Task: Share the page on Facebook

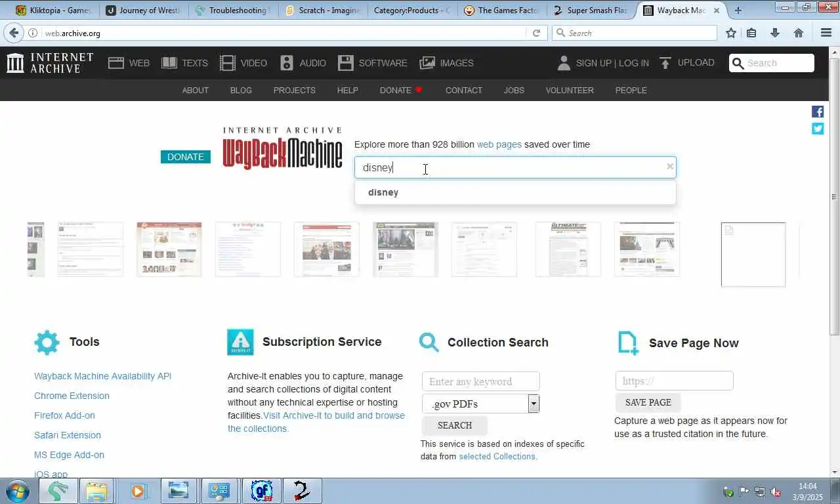Action: (818, 112)
